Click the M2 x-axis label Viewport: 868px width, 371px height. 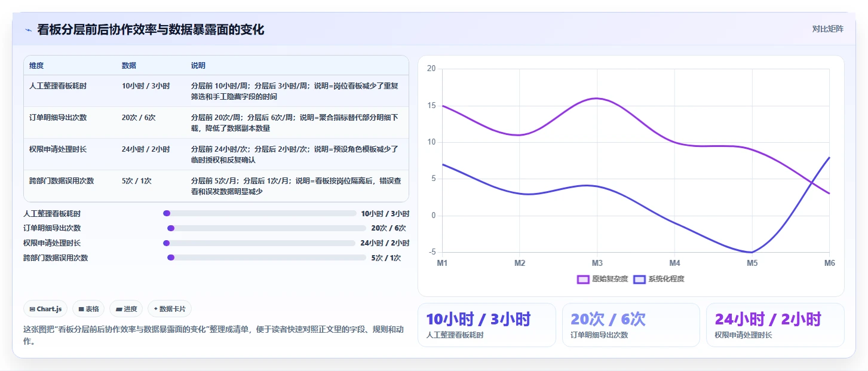point(520,263)
